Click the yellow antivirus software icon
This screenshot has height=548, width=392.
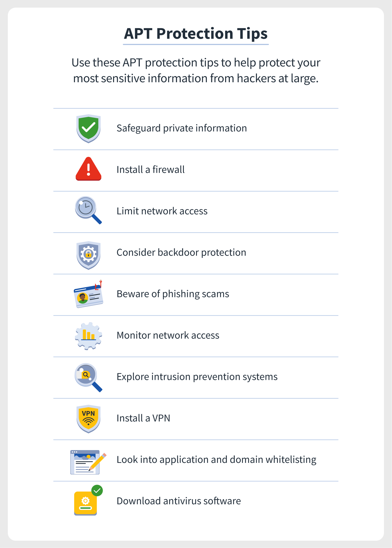click(x=88, y=500)
